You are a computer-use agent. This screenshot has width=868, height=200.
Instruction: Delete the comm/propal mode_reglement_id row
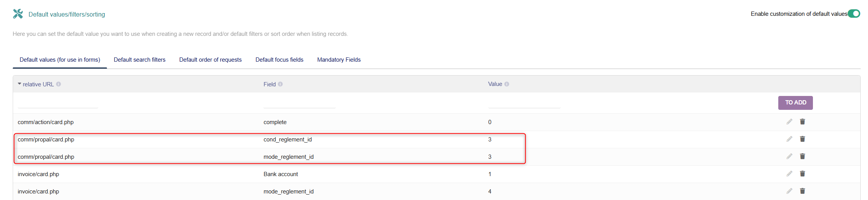click(803, 156)
